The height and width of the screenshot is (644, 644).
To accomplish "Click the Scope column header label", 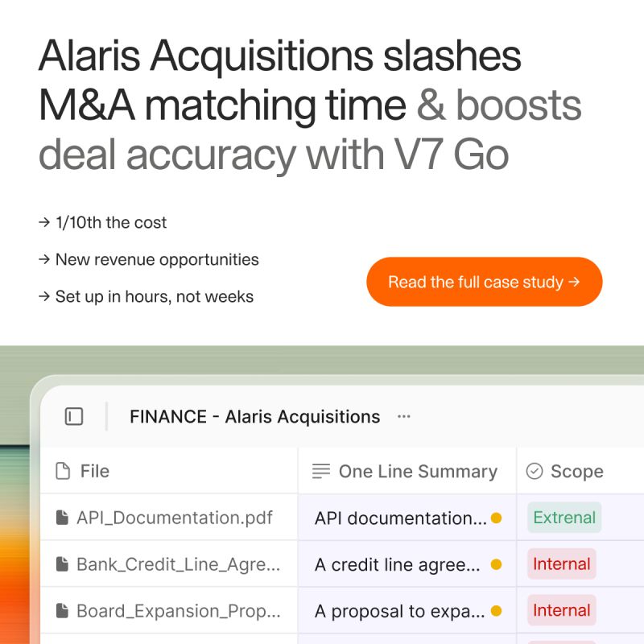I will tap(576, 471).
